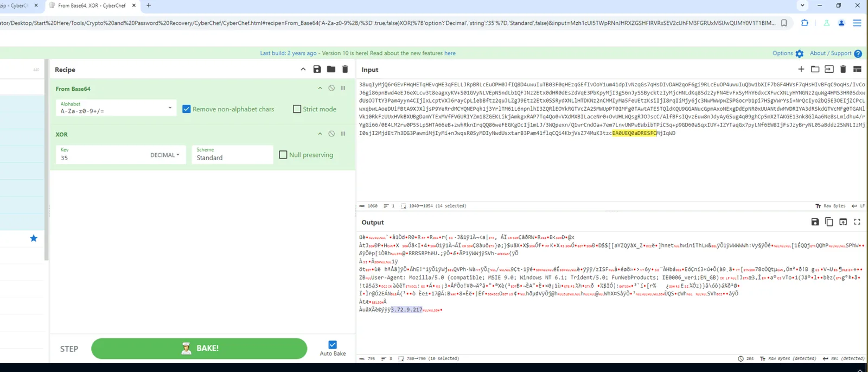Enable Null preserving checkbox
This screenshot has height=372, width=868.
pyautogui.click(x=283, y=155)
